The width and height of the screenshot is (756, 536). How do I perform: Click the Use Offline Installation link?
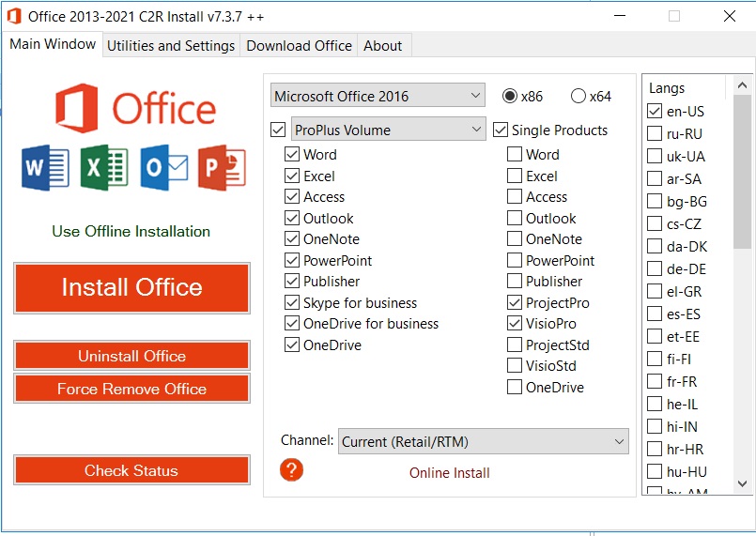[131, 231]
